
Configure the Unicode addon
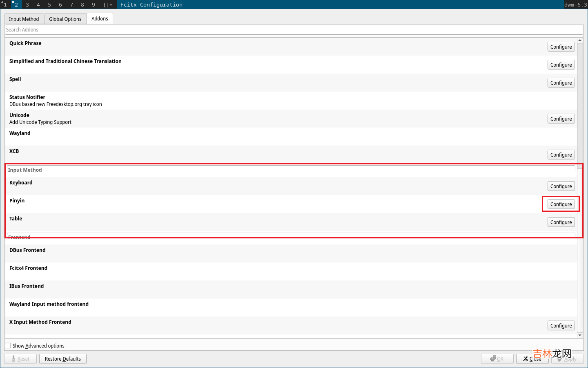point(561,119)
